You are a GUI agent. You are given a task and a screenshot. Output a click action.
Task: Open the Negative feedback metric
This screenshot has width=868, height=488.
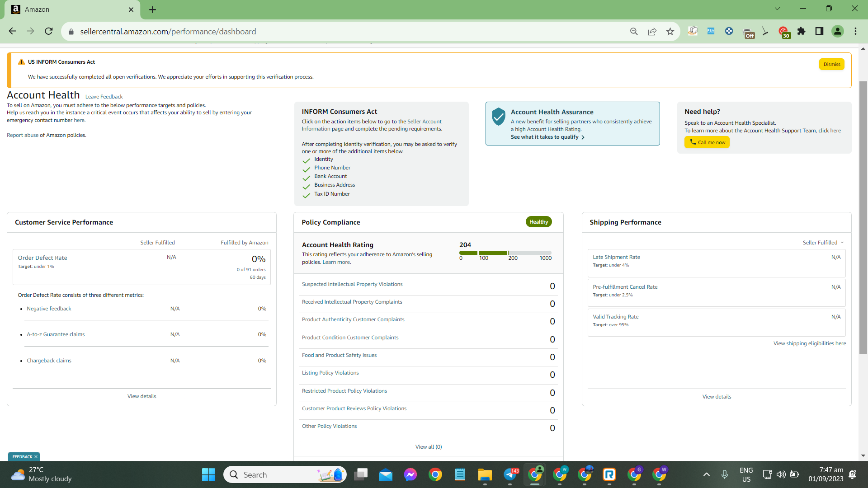(49, 309)
